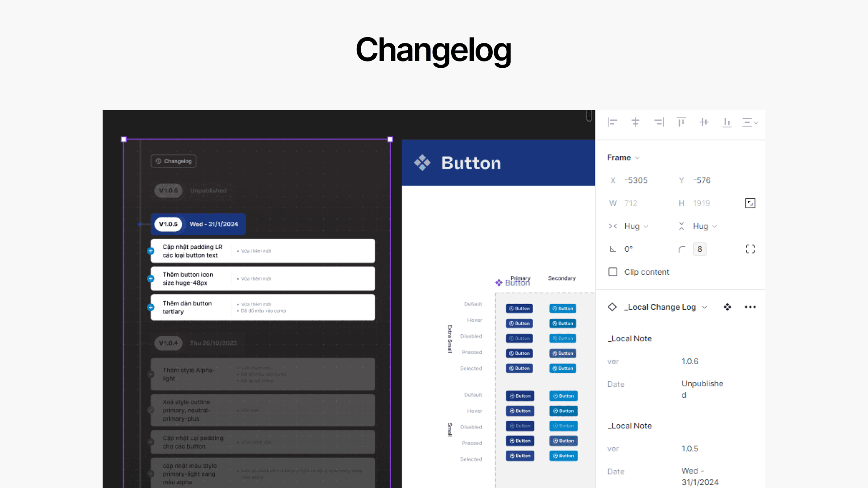Open the Frame type dropdown
Viewport: 868px width, 488px height.
click(x=623, y=158)
